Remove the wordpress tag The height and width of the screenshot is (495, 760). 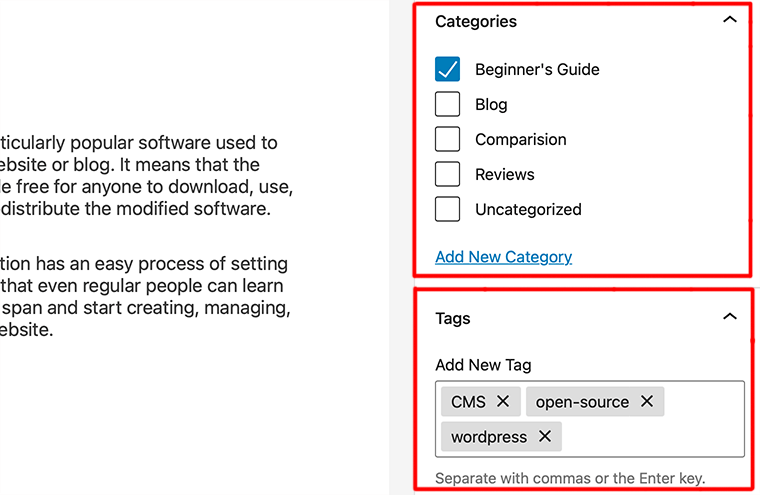(x=545, y=437)
